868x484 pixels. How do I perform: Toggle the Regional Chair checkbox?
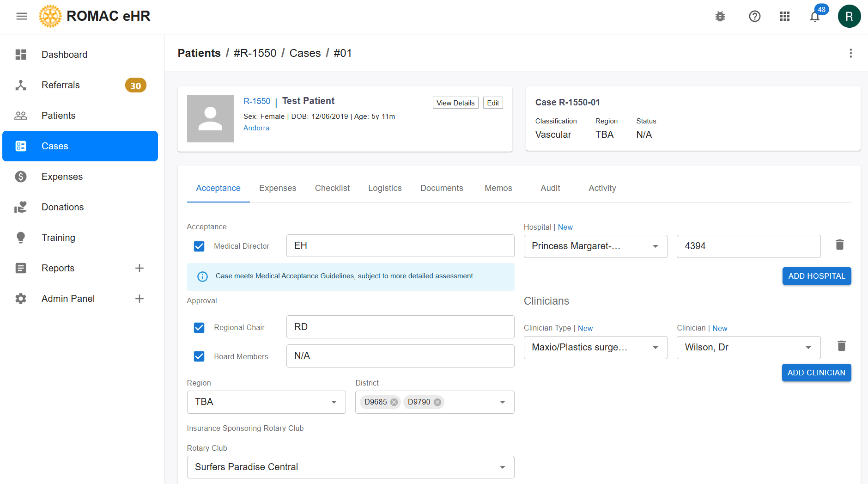pos(199,328)
